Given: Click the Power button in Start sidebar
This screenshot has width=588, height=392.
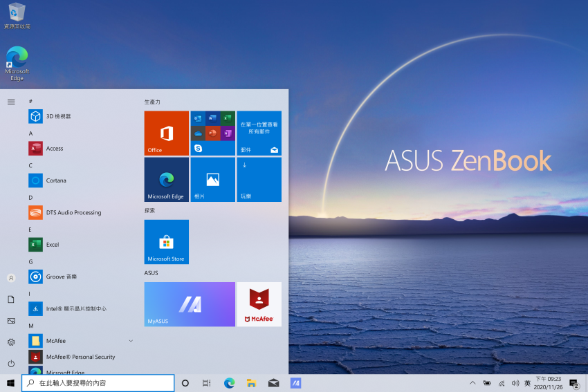Looking at the screenshot, I should click(11, 364).
